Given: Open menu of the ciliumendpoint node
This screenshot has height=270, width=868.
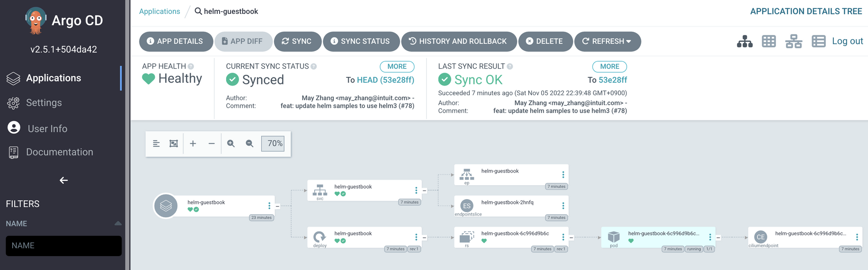Looking at the screenshot, I should point(857,237).
